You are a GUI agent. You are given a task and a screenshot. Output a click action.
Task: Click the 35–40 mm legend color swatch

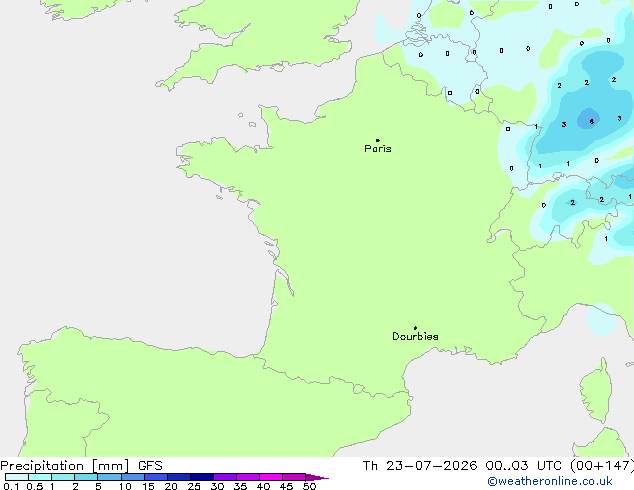pos(248,477)
